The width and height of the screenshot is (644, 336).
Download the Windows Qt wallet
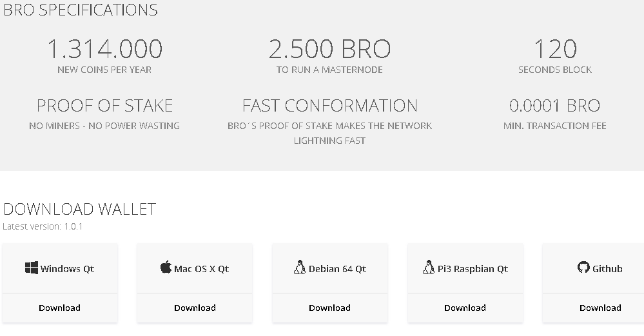[59, 308]
